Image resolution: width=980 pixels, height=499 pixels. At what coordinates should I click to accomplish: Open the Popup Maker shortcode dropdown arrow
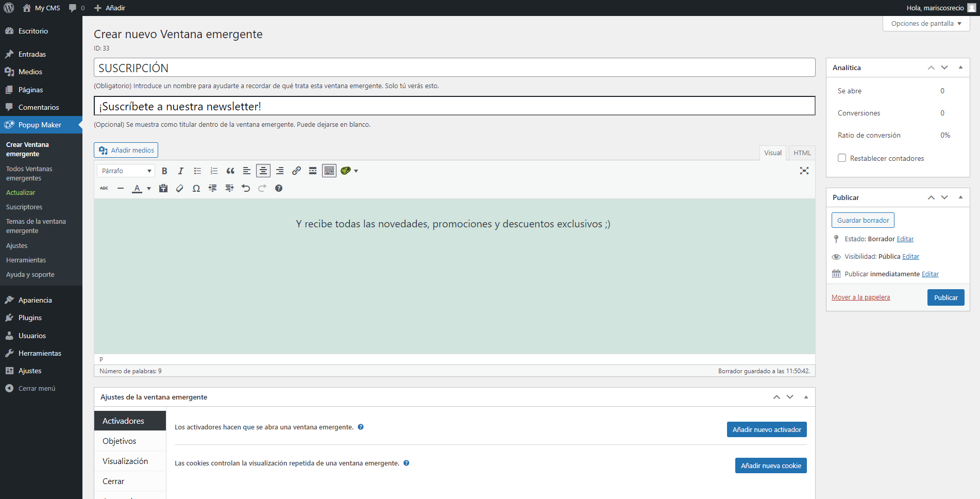click(356, 171)
